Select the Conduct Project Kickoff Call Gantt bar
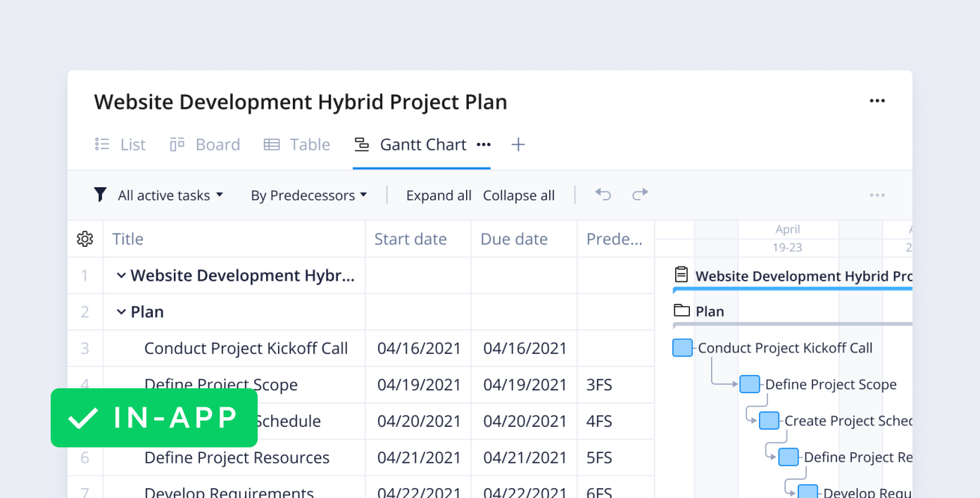 tap(682, 347)
